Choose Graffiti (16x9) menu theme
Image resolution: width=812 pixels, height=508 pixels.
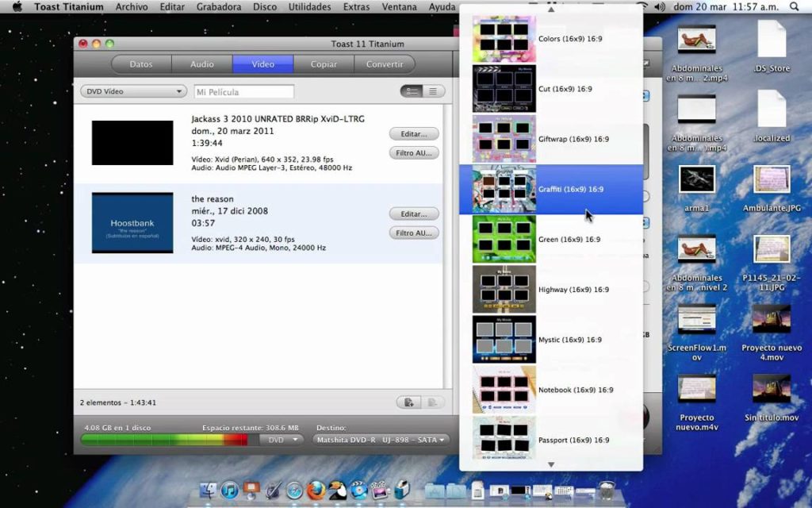point(551,189)
